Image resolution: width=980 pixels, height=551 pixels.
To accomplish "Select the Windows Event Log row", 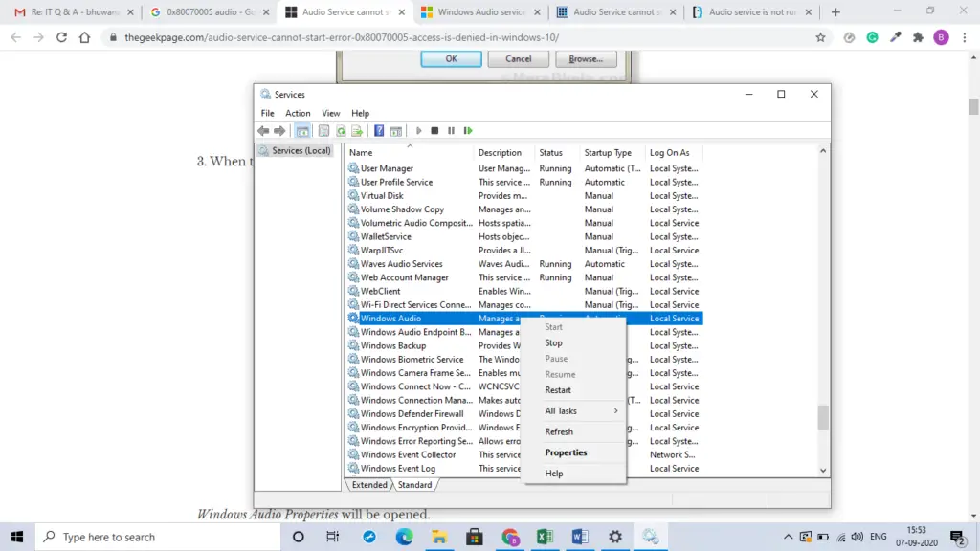I will 434,469.
